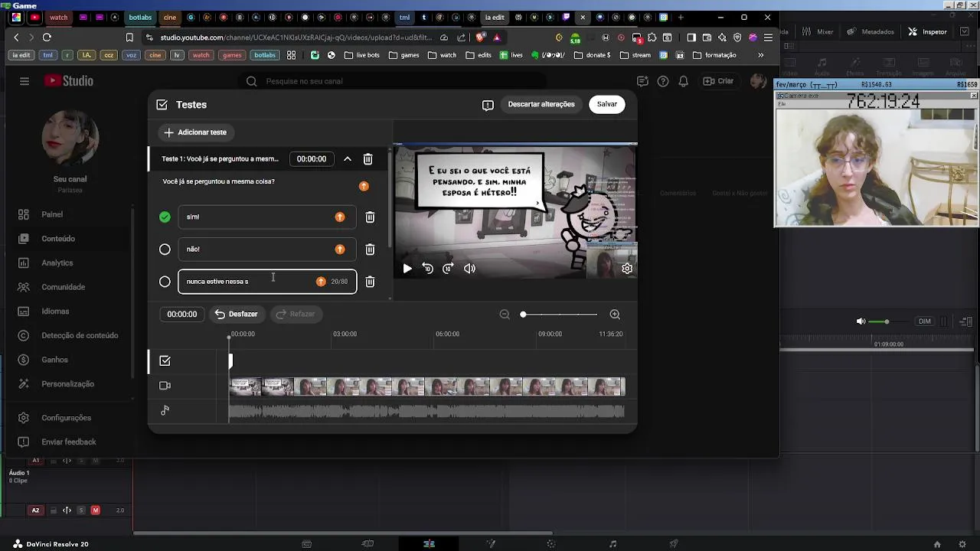Click the orange arrow icon in the 'não!' field
This screenshot has width=980, height=551.
coord(340,249)
